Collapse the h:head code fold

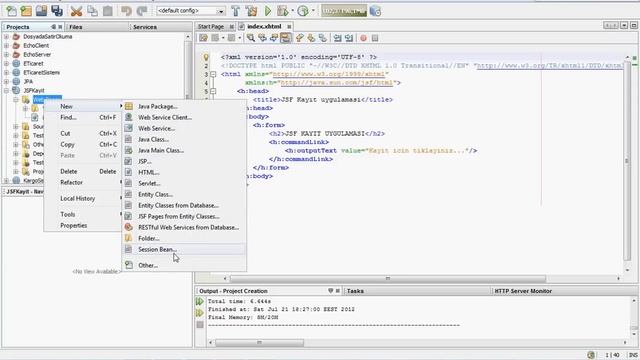tap(213, 91)
